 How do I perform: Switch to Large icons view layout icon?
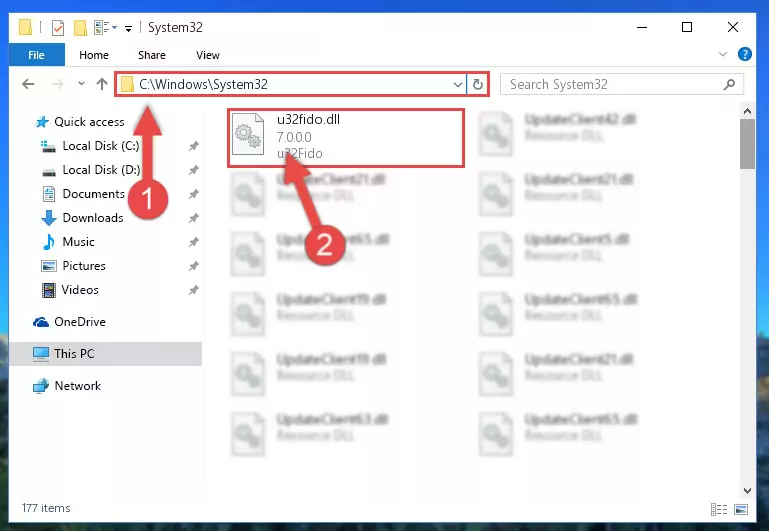(x=741, y=509)
